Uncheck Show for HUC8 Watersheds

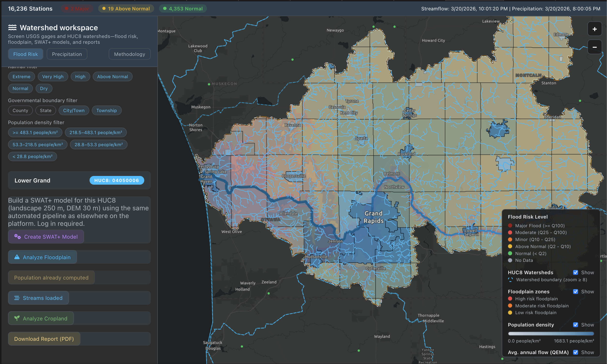click(x=576, y=272)
